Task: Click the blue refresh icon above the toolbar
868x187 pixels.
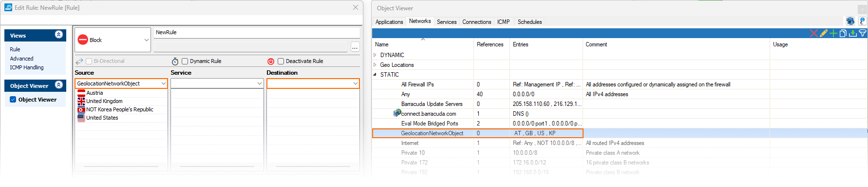Action: click(x=850, y=21)
